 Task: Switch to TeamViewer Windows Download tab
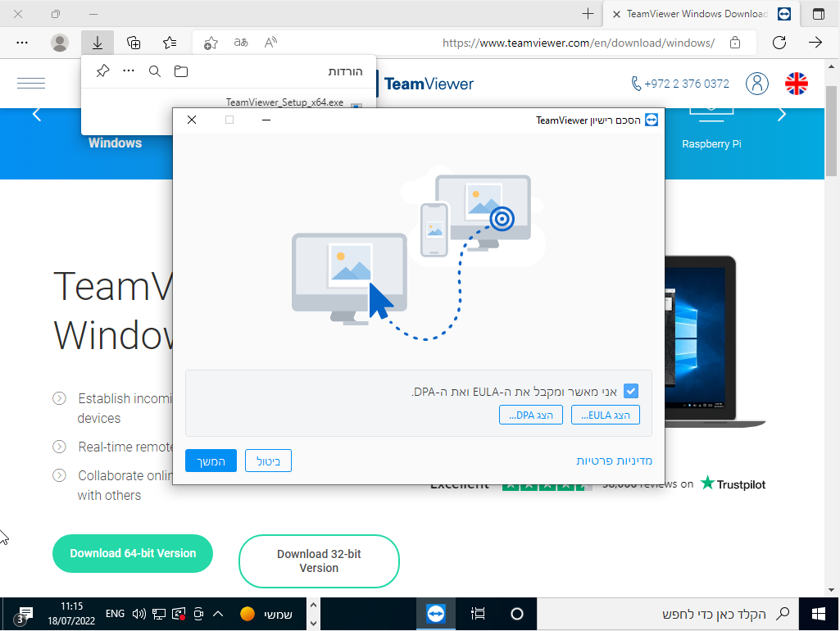(x=702, y=14)
